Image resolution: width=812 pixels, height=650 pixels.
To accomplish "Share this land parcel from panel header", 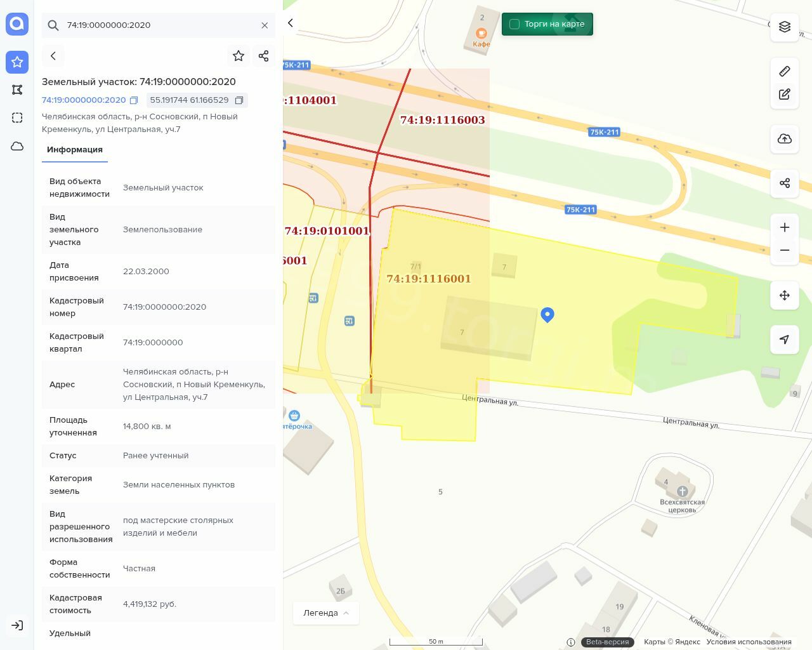I will tap(264, 56).
